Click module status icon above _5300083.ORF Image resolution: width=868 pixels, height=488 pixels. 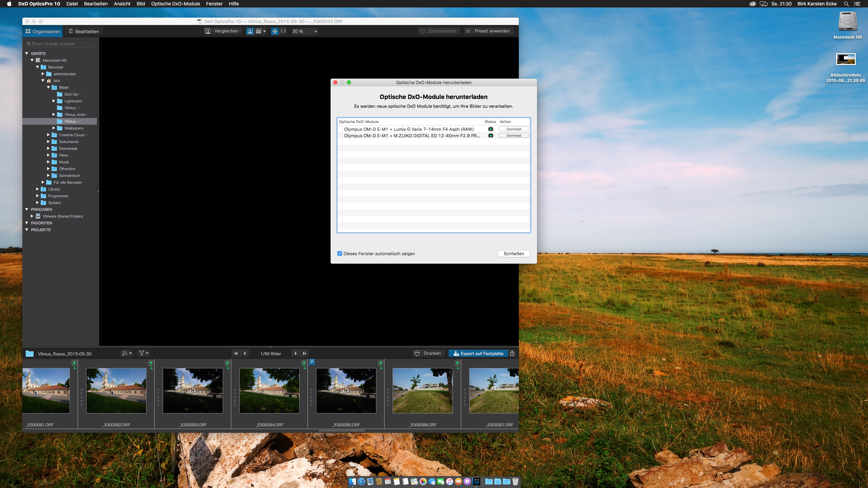pos(228,365)
